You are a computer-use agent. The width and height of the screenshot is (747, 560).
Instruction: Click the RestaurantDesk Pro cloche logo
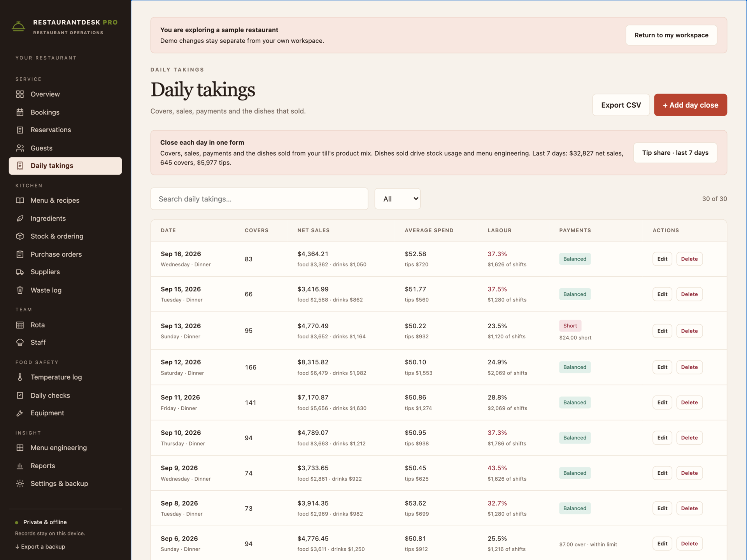(18, 26)
